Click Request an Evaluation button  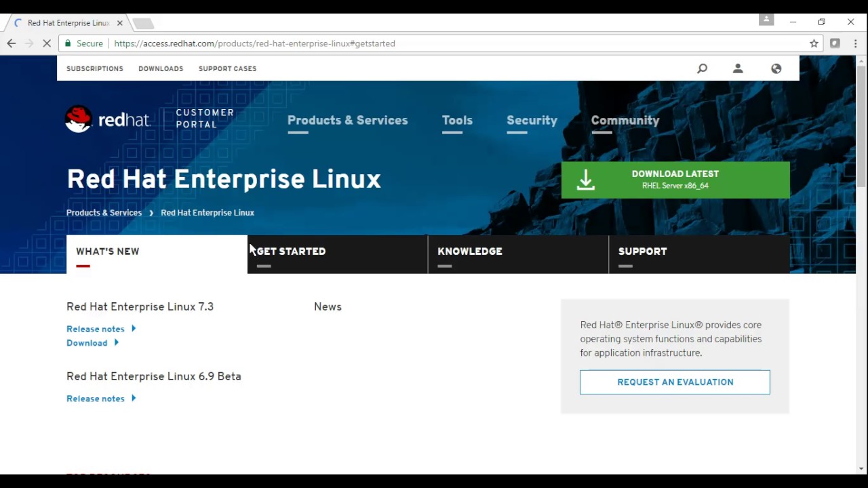tap(675, 382)
